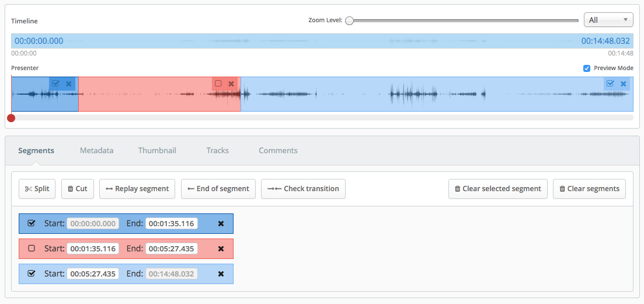The image size is (644, 304).
Task: Remove the red waveform segment via X icon
Action: (231, 84)
